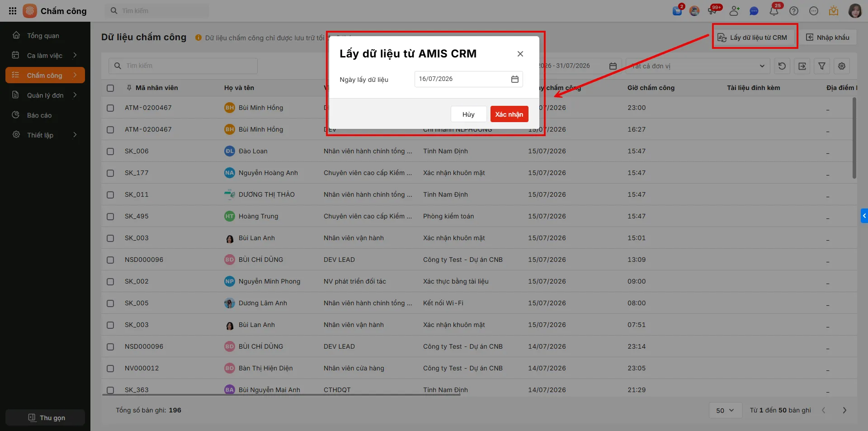868x431 pixels.
Task: Click the megaphone icon with 99+ badge
Action: (x=713, y=11)
